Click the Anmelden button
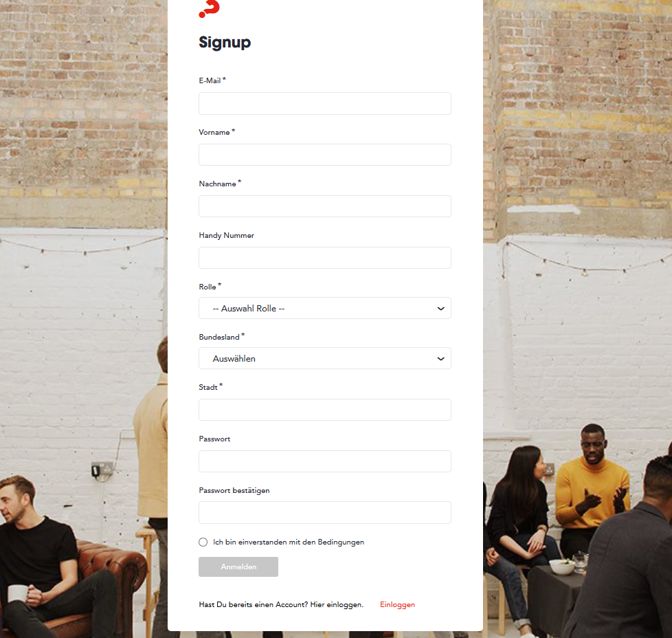This screenshot has height=638, width=672. click(x=238, y=566)
